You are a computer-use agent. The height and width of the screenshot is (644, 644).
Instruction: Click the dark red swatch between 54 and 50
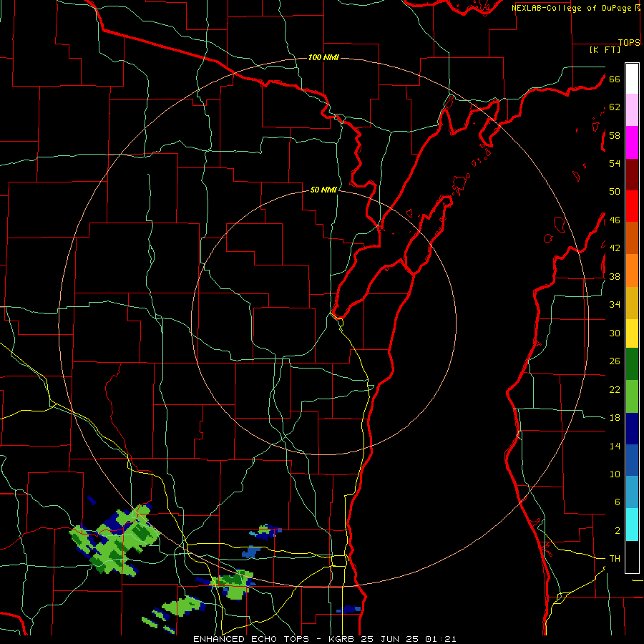tap(632, 175)
